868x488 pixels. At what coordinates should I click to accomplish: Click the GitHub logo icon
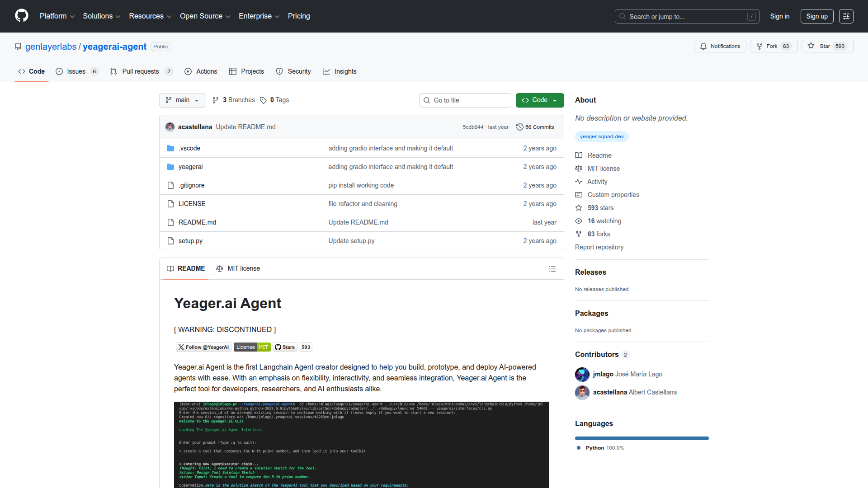(21, 16)
